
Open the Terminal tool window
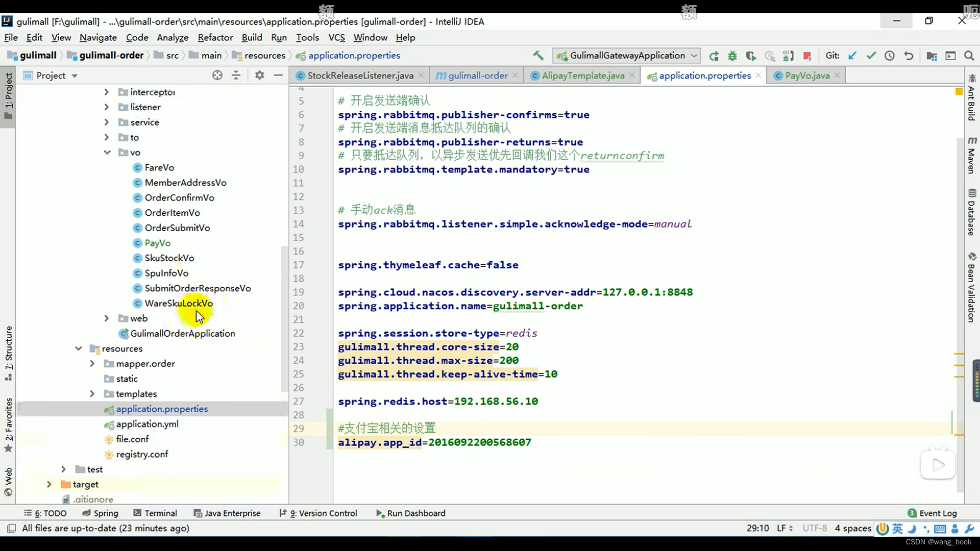pos(155,513)
